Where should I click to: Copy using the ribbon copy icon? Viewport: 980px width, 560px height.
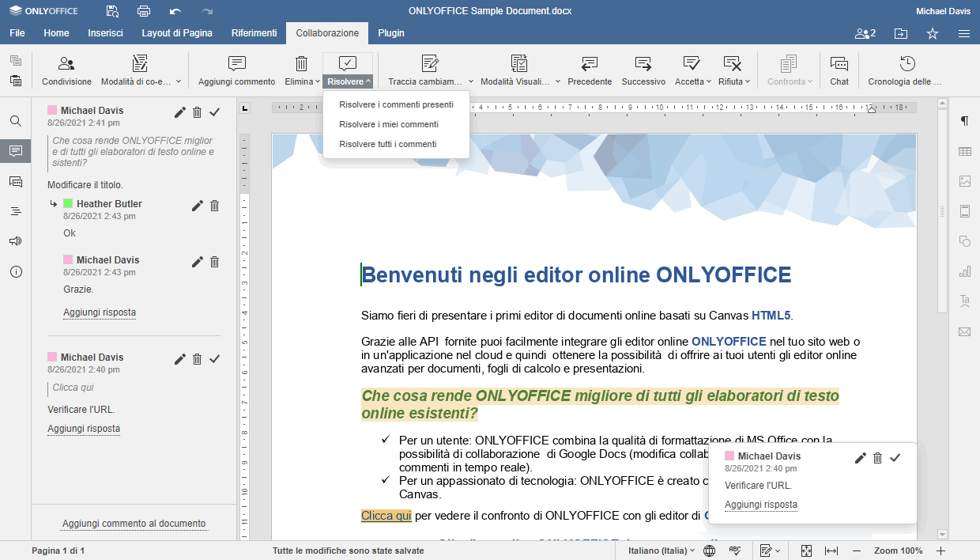coord(16,61)
